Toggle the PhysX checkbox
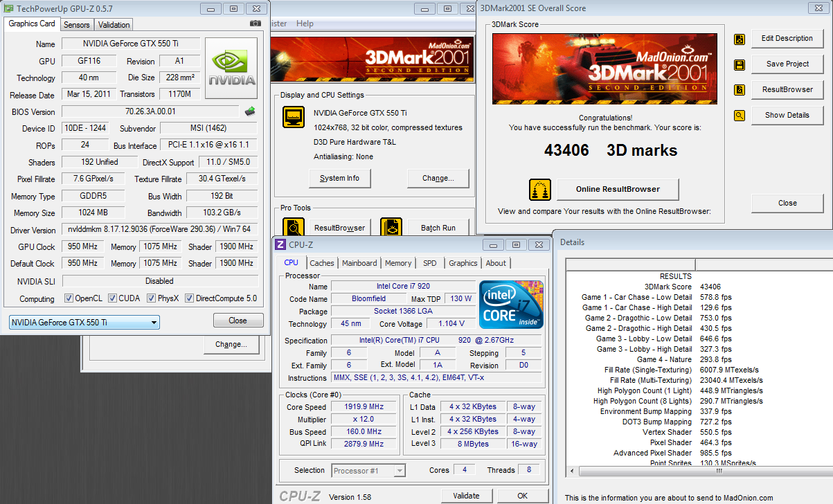This screenshot has height=504, width=833. coord(151,298)
